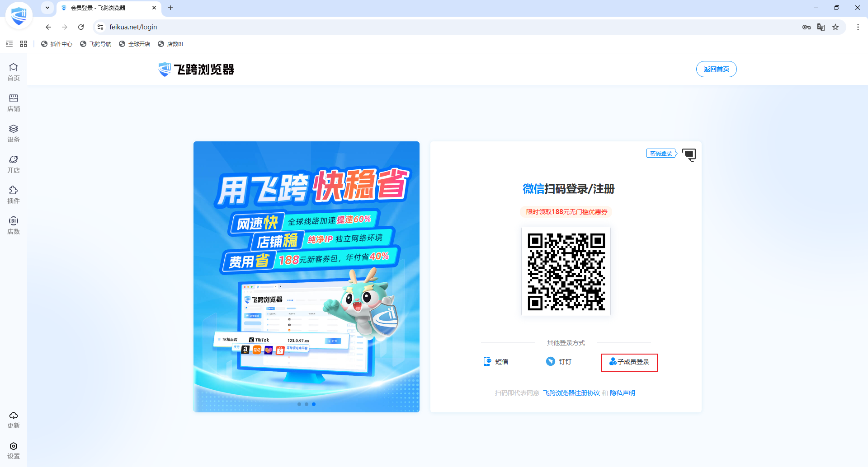Reload the feikua.net login page

81,27
